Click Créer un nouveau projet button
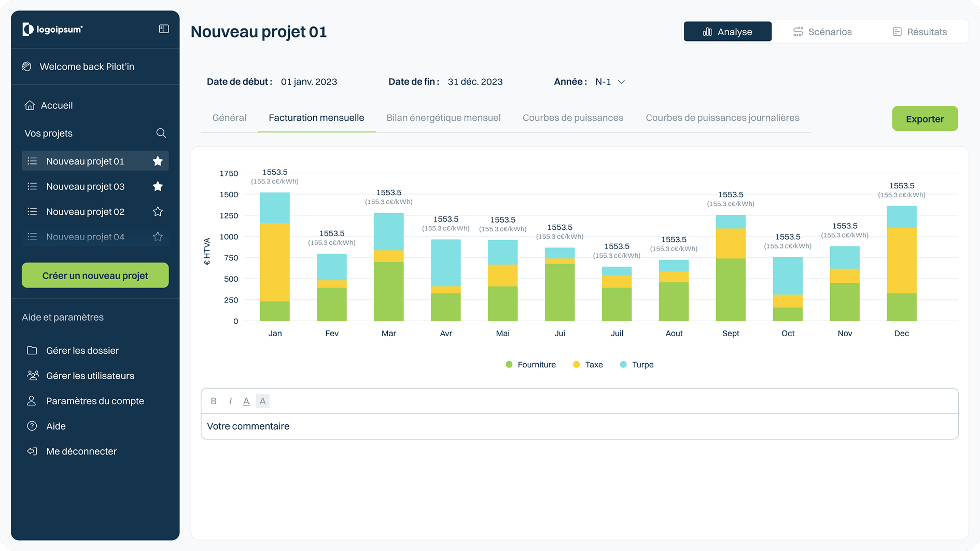Screen dimensions: 980x551 [95, 275]
